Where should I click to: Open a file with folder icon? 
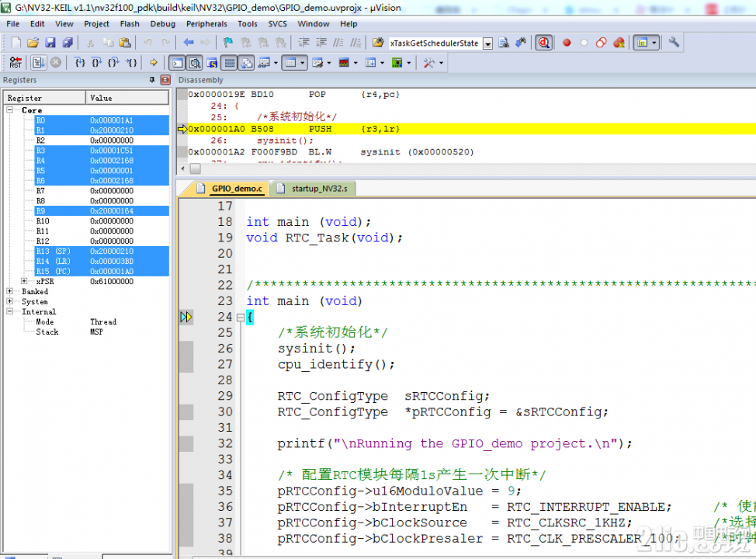click(33, 43)
